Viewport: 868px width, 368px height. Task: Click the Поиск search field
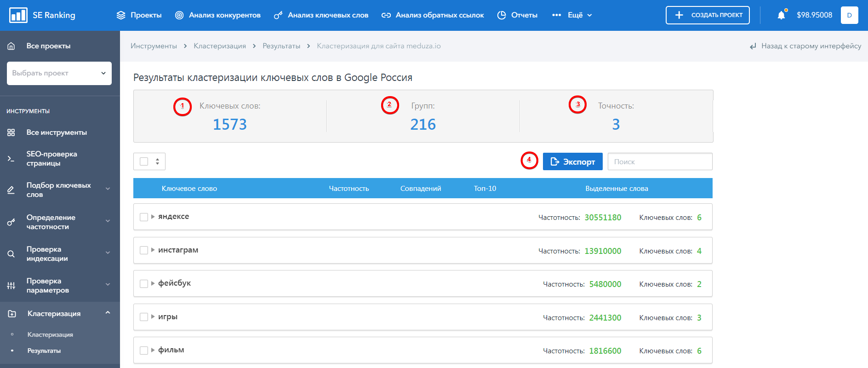coord(660,161)
